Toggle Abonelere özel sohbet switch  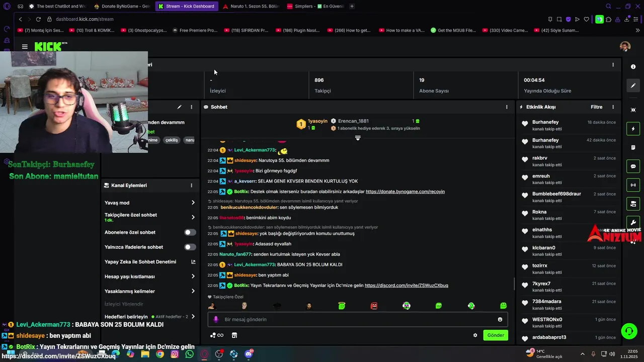tap(190, 232)
